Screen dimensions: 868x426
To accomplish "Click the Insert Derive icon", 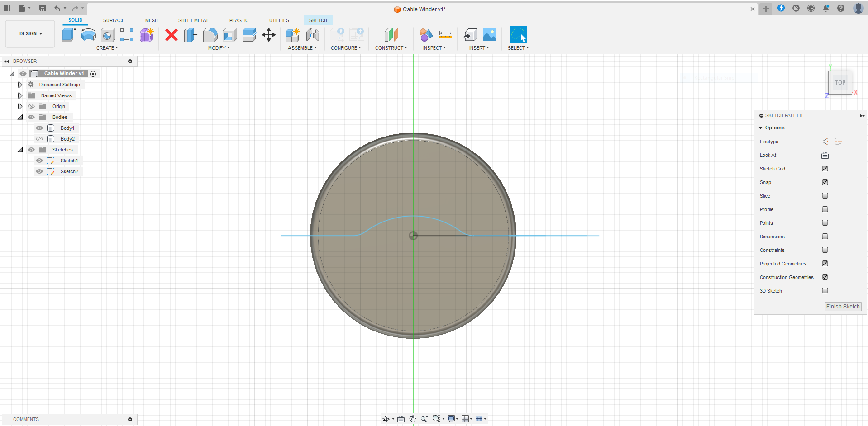I will [470, 35].
